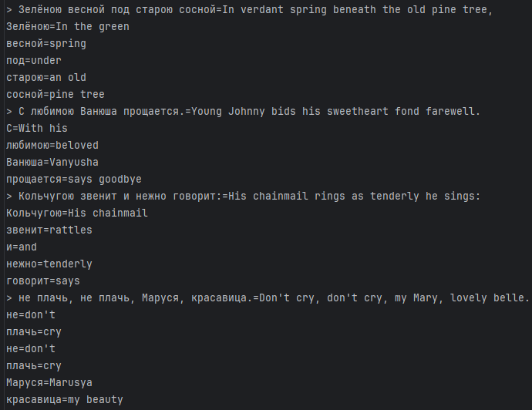Place cursor on "звенит=rattles"
532x410 pixels.
(x=49, y=230)
